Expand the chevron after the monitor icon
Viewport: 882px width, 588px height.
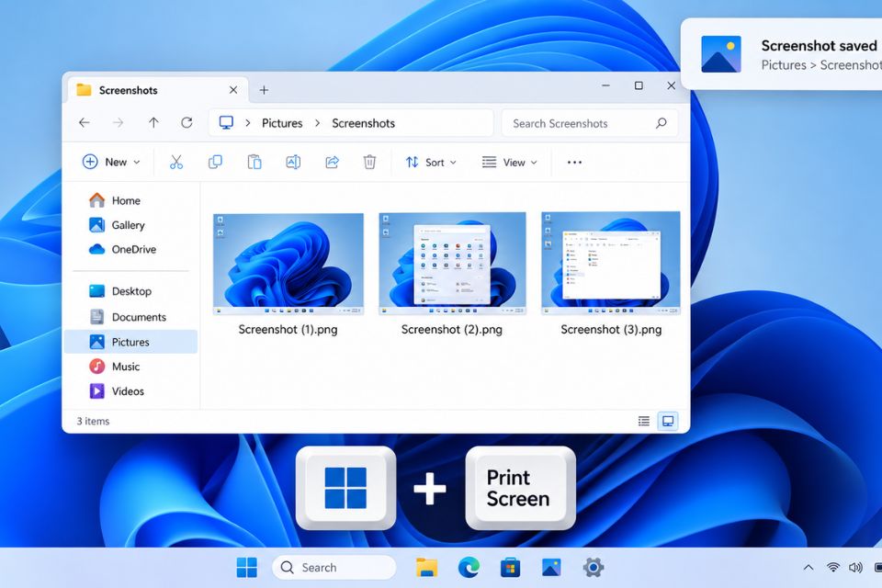pos(248,123)
